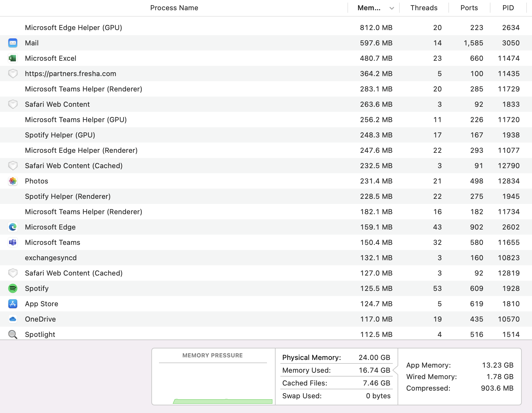Screen dimensions: 532x413
Task: Select the Spotify process name
Action: pyautogui.click(x=37, y=288)
